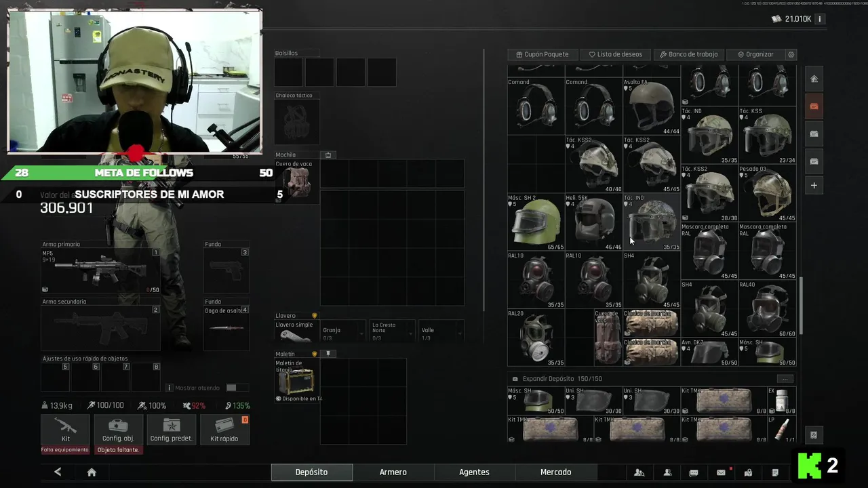Click the Objeto faltante warning label
This screenshot has height=488, width=868.
(x=118, y=450)
